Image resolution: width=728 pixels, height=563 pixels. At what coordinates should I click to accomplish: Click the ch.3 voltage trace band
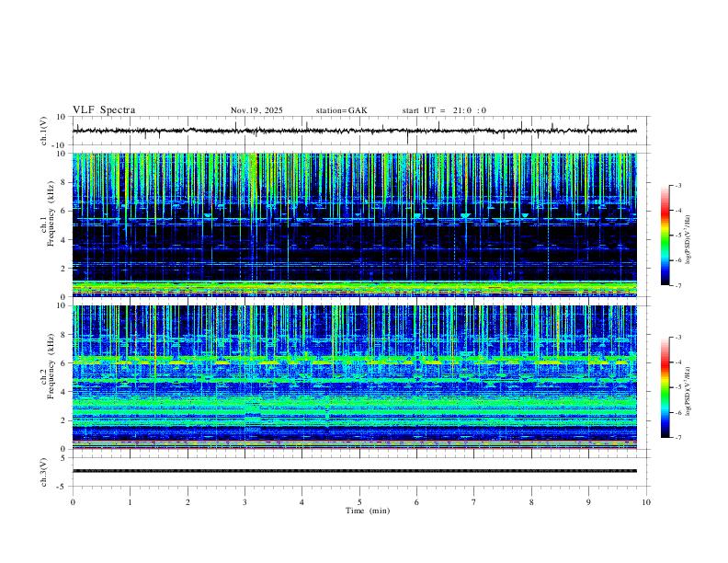pos(355,471)
